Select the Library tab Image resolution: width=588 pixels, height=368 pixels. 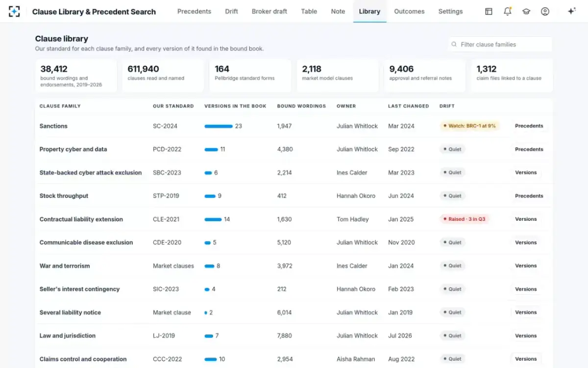[369, 11]
